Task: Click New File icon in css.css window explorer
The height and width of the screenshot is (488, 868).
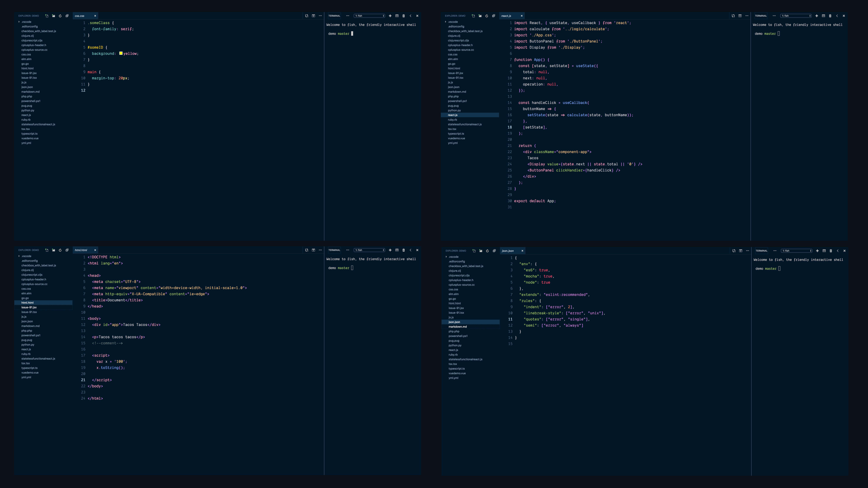Action: point(47,16)
